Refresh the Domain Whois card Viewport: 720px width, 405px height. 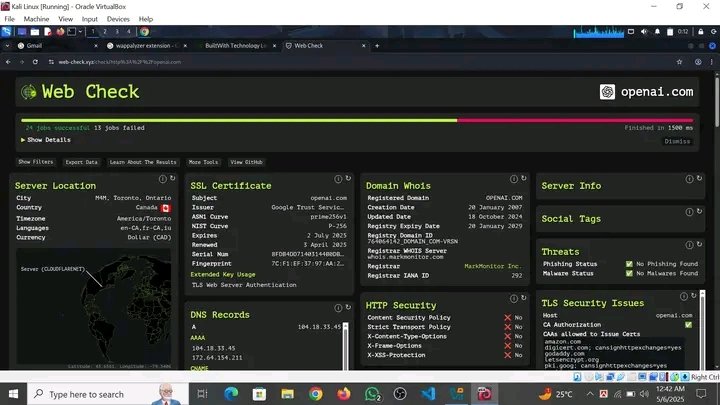(523, 178)
